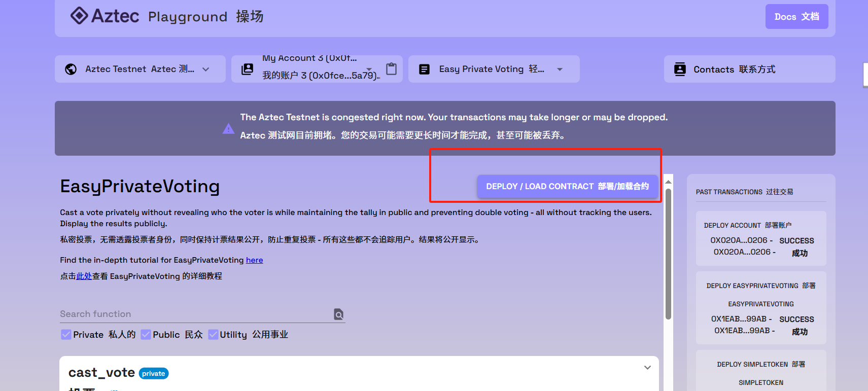868x391 pixels.
Task: Toggle the Public filter checkbox
Action: coord(146,335)
